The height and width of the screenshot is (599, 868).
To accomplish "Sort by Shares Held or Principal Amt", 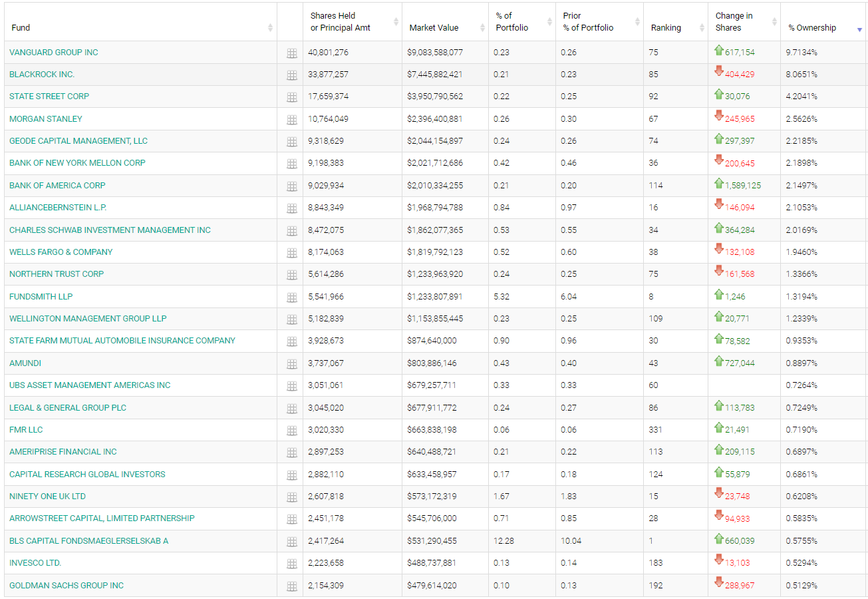I will tap(353, 22).
